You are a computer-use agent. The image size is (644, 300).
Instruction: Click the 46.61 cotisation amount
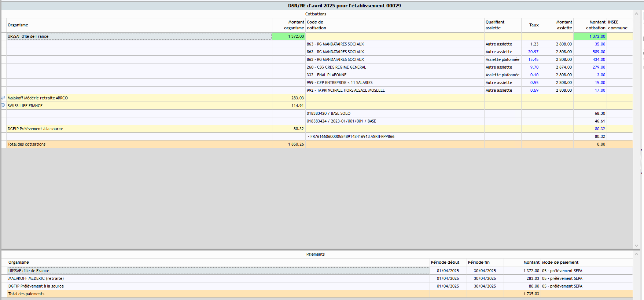point(600,121)
